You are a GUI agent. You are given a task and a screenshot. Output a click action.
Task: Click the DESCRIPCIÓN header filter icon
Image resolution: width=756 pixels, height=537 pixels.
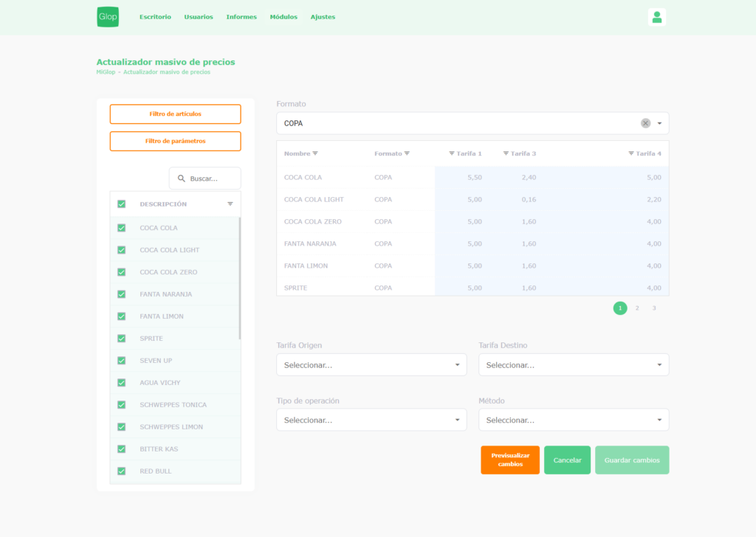[230, 204]
